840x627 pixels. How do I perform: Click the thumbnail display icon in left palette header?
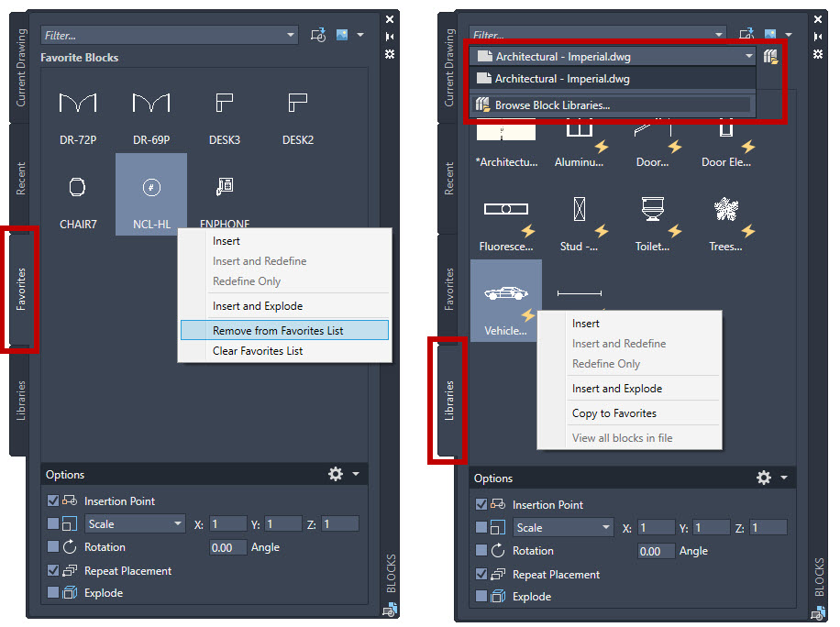(x=342, y=35)
